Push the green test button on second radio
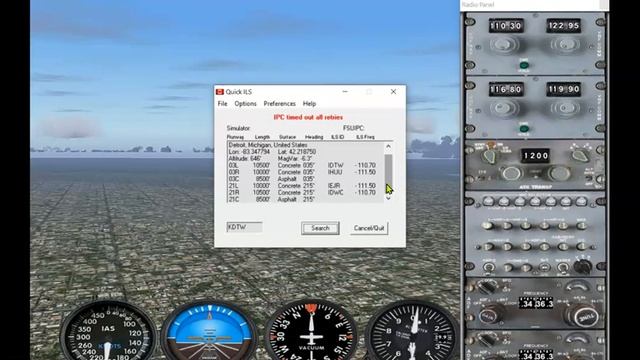Screen dimensions: 640x360 [x=524, y=129]
